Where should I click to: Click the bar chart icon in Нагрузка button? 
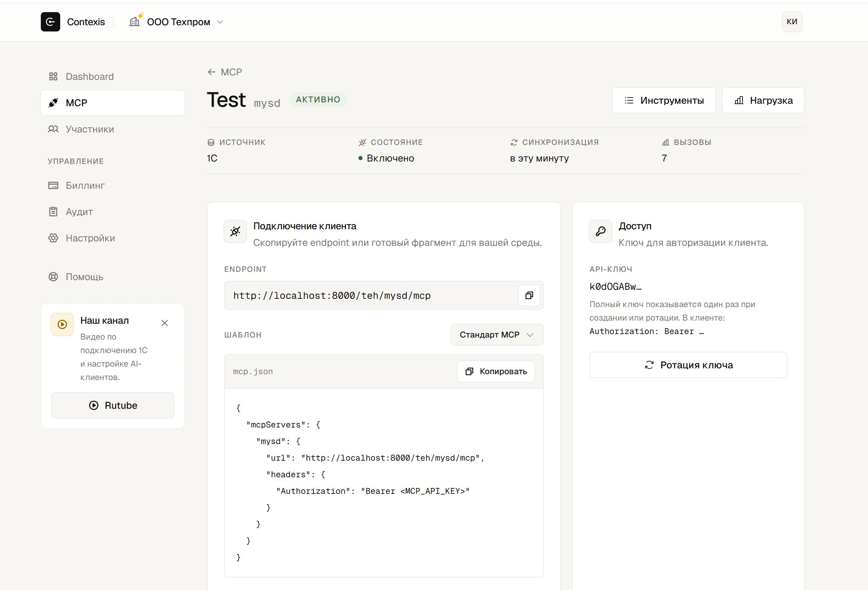point(739,100)
